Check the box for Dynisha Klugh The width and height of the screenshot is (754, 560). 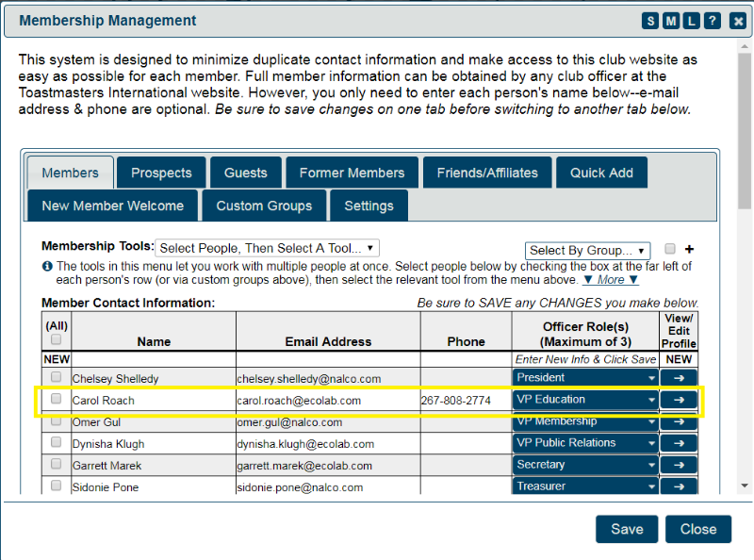(x=57, y=441)
